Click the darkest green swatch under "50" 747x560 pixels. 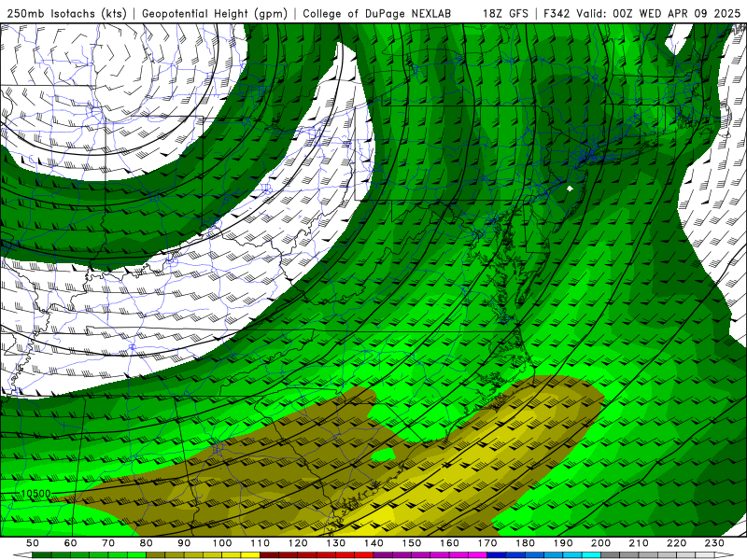tap(42, 555)
